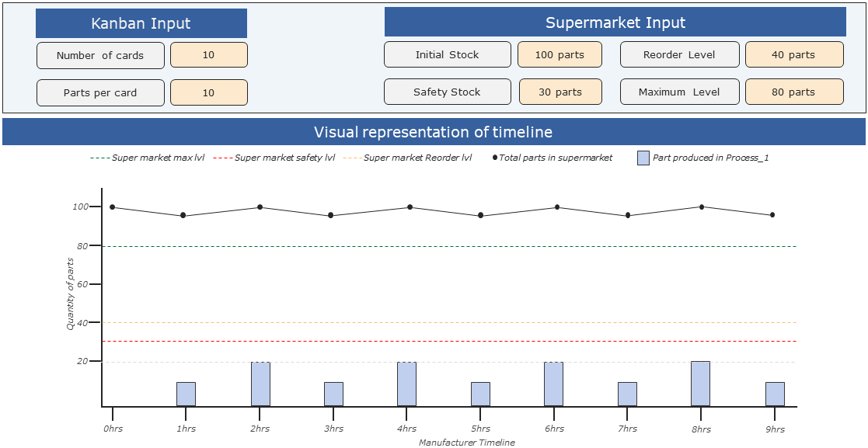Toggle Total parts in supermarket legend dot
The height and width of the screenshot is (448, 868).
495,158
